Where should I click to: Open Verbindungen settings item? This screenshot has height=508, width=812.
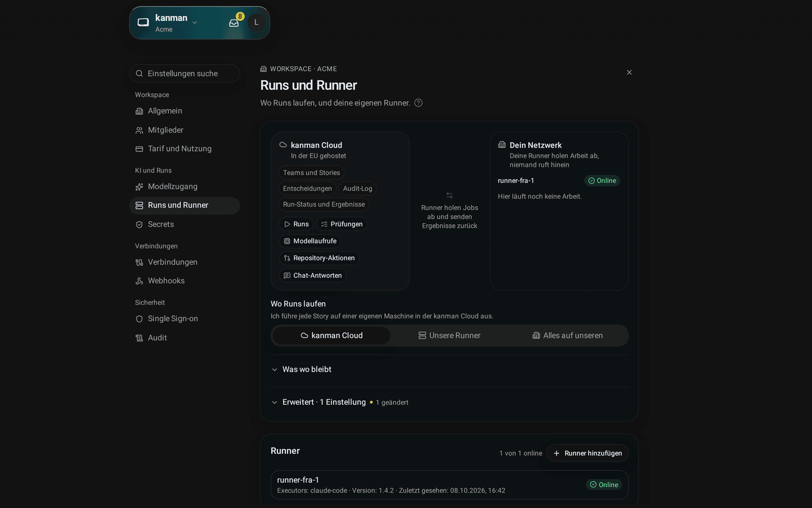184,262
